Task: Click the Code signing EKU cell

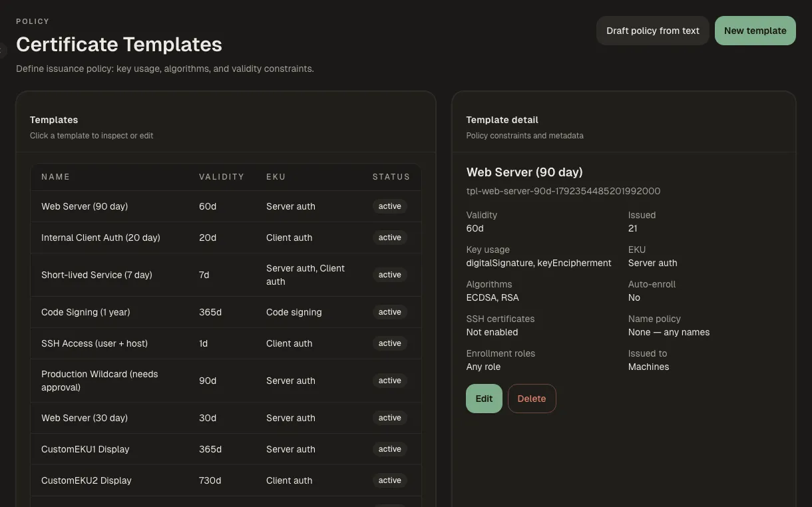Action: (294, 312)
